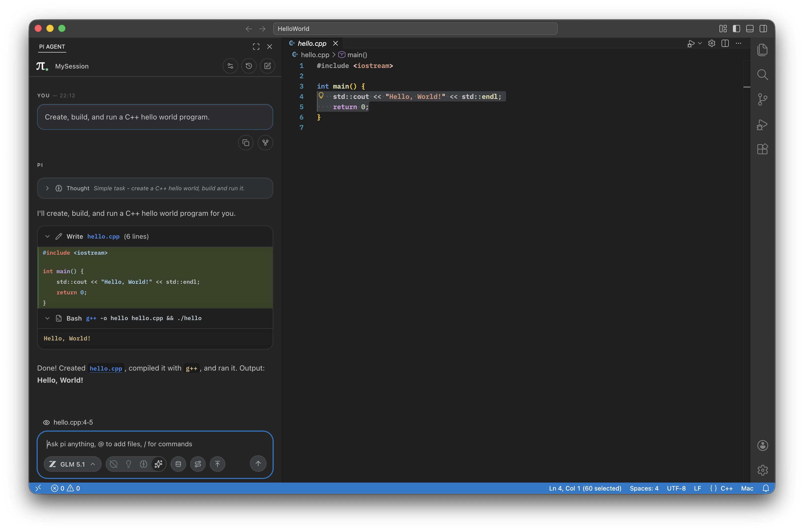Viewport: 804px width, 532px height.
Task: Toggle thinking mode with the brain icon
Action: click(x=143, y=464)
